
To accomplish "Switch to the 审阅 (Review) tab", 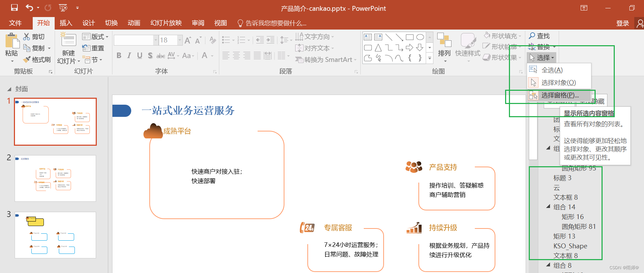I will (198, 23).
